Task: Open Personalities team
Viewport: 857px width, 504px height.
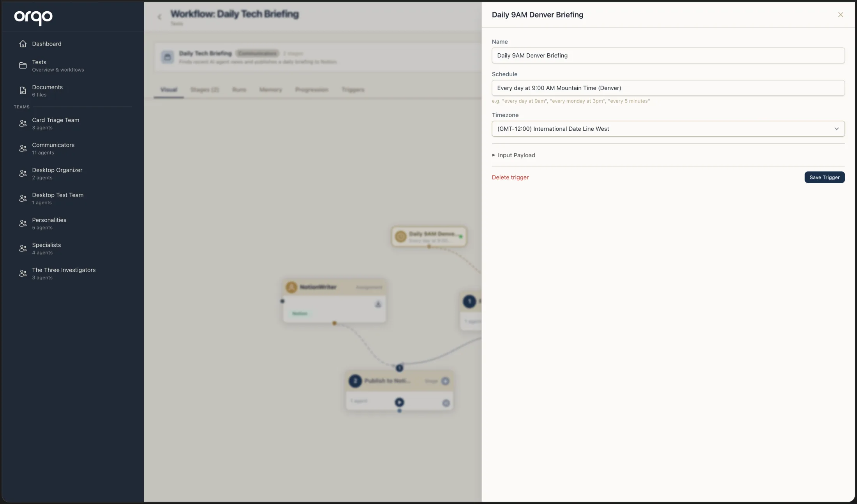Action: point(72,223)
